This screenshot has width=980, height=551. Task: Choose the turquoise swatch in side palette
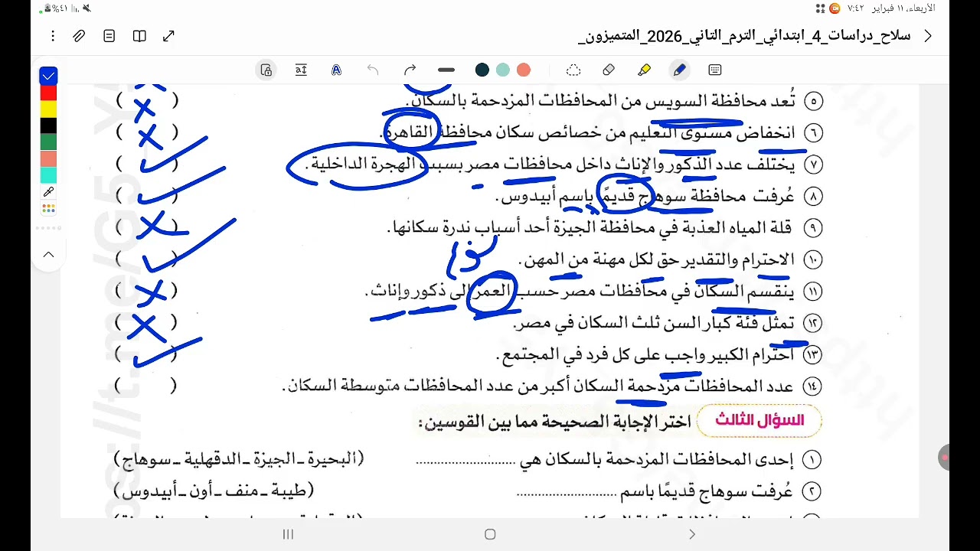tap(48, 175)
